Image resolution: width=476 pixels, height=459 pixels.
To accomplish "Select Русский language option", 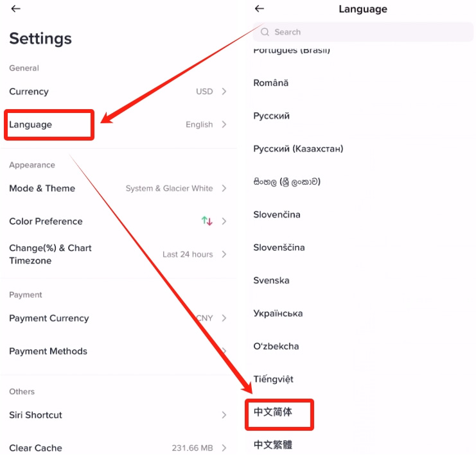I will pos(272,116).
